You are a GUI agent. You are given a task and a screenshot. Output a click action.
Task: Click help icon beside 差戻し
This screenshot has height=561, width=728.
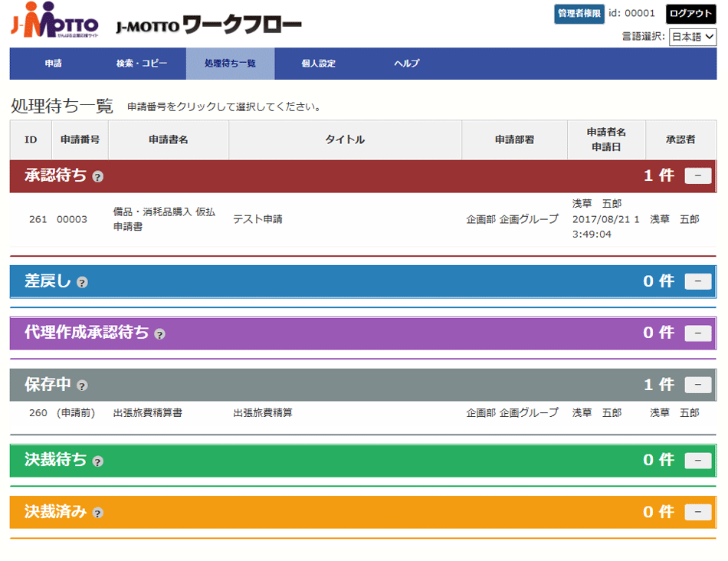point(82,282)
